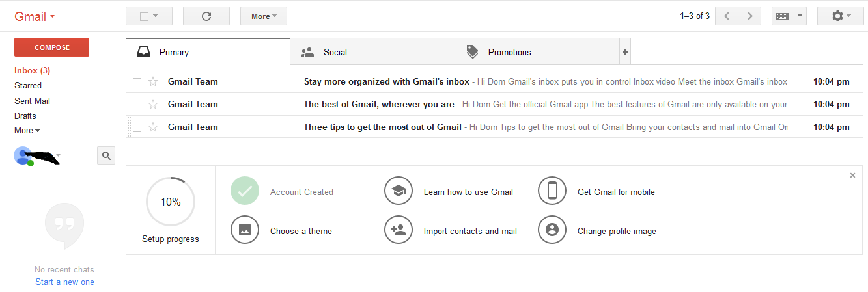Image resolution: width=868 pixels, height=292 pixels.
Task: Open the Sent Mail folder
Action: coord(32,101)
